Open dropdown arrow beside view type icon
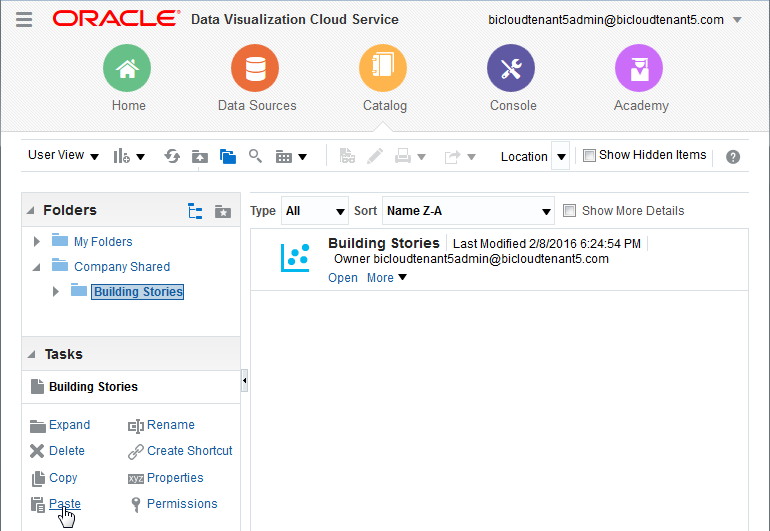 pos(302,157)
